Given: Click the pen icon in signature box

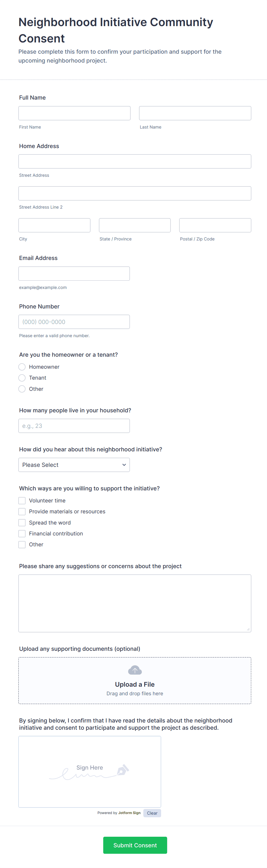Looking at the screenshot, I should point(123,770).
